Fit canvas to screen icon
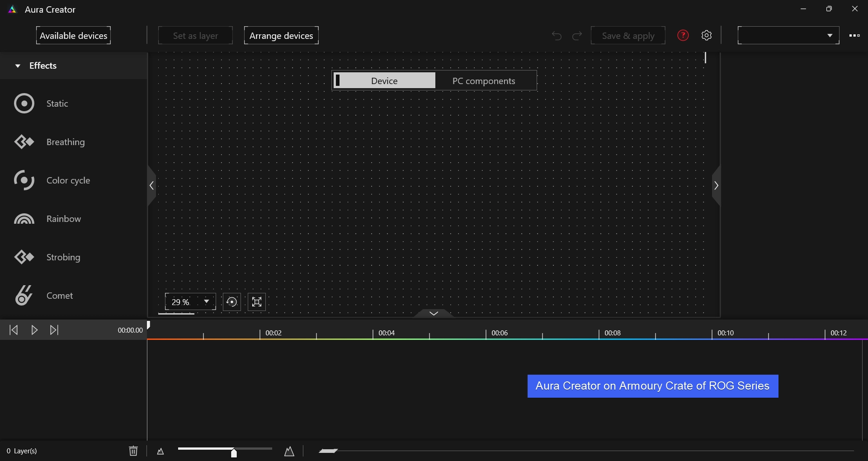Viewport: 868px width, 461px height. (257, 302)
